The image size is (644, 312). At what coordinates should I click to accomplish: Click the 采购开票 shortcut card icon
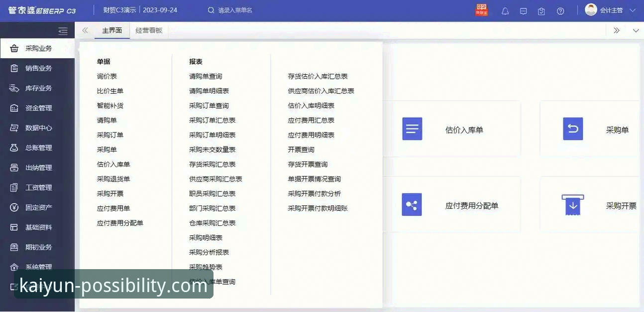pos(573,205)
